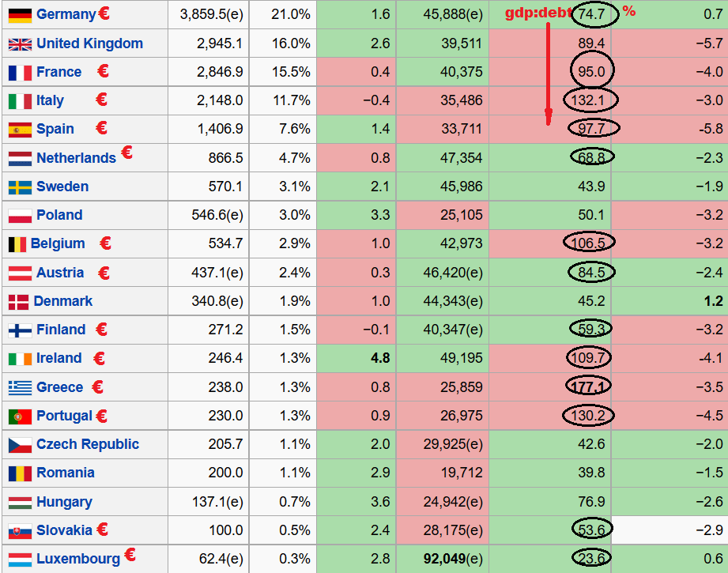Click the Portugal flag icon

20,417
